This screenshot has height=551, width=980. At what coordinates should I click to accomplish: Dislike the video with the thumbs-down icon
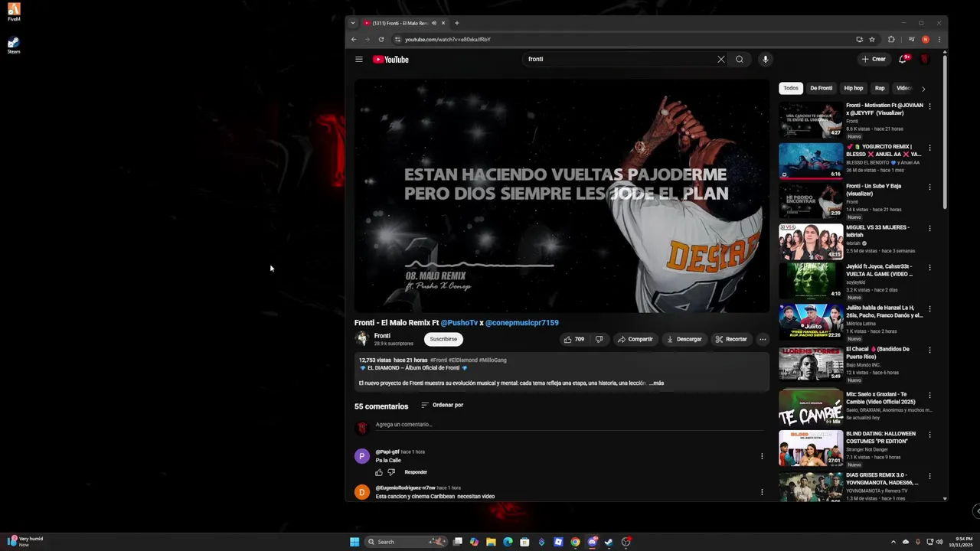point(599,339)
